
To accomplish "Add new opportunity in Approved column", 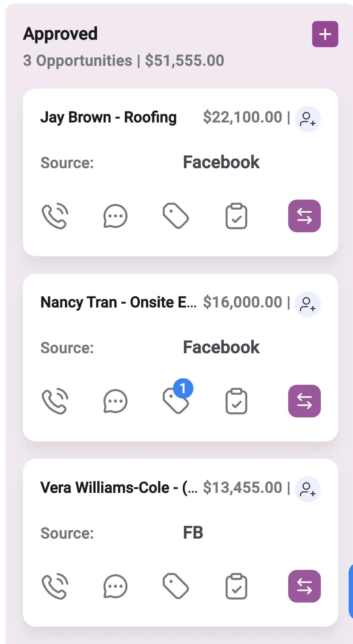I will [325, 34].
